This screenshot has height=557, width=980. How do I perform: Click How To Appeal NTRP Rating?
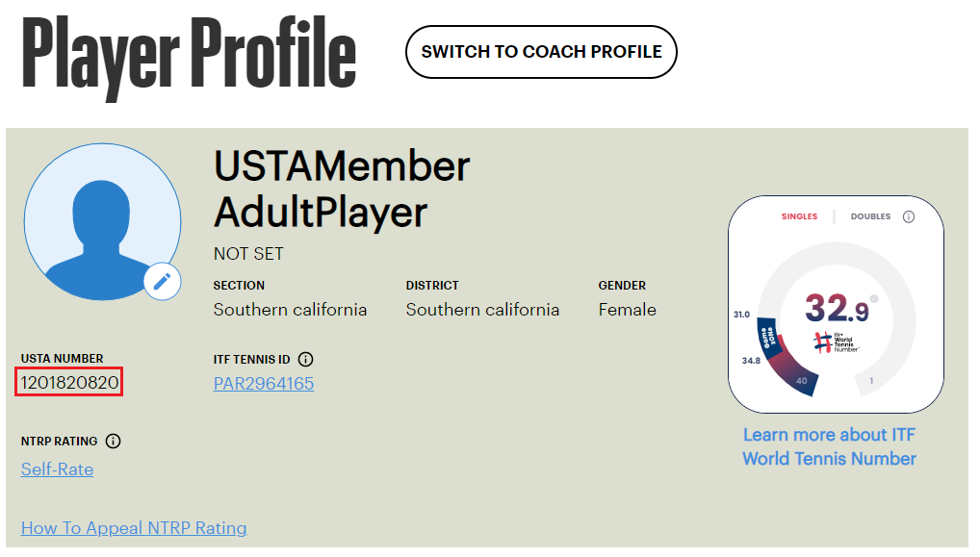(x=134, y=528)
